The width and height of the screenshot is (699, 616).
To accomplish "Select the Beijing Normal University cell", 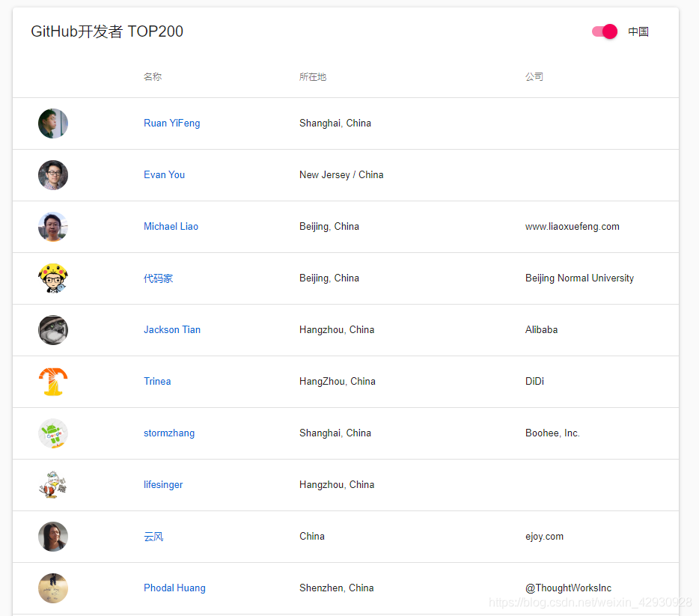I will [x=579, y=278].
